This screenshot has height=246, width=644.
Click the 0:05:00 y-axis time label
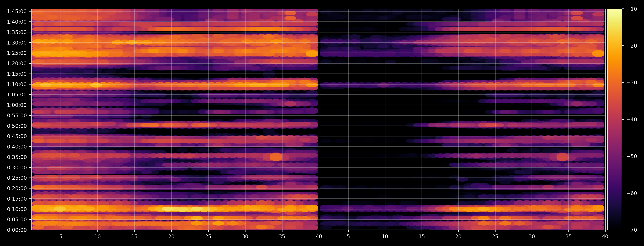[17, 220]
